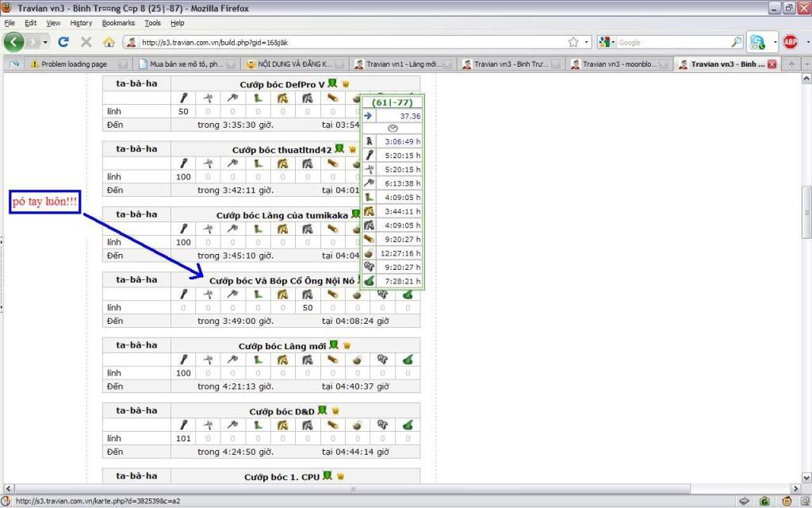812x508 pixels.
Task: Open the Cướp bóc DefPro V link
Action: [x=282, y=84]
